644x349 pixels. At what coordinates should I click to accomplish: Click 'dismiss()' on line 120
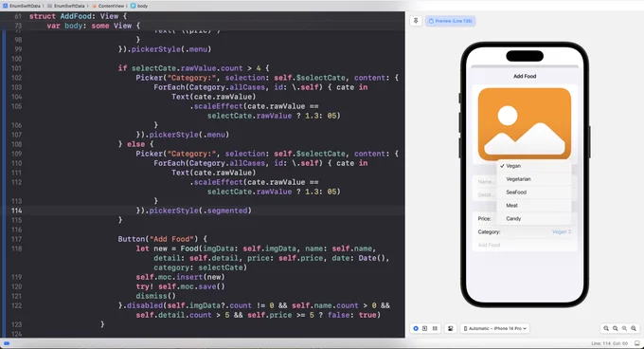tap(155, 296)
